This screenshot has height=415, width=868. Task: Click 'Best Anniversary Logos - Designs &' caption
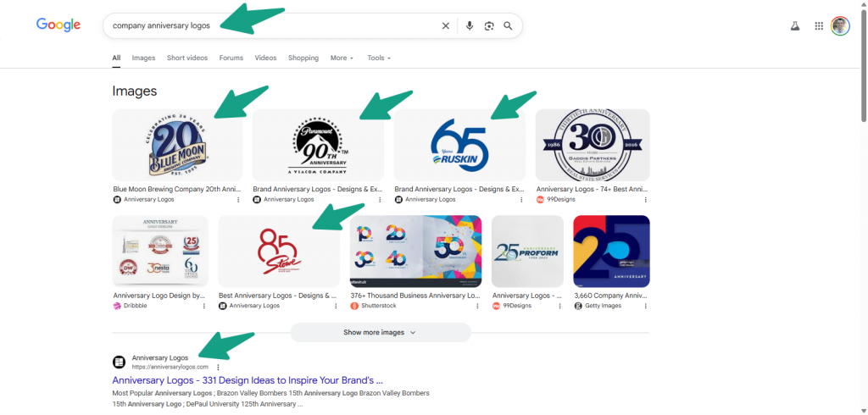(x=278, y=296)
